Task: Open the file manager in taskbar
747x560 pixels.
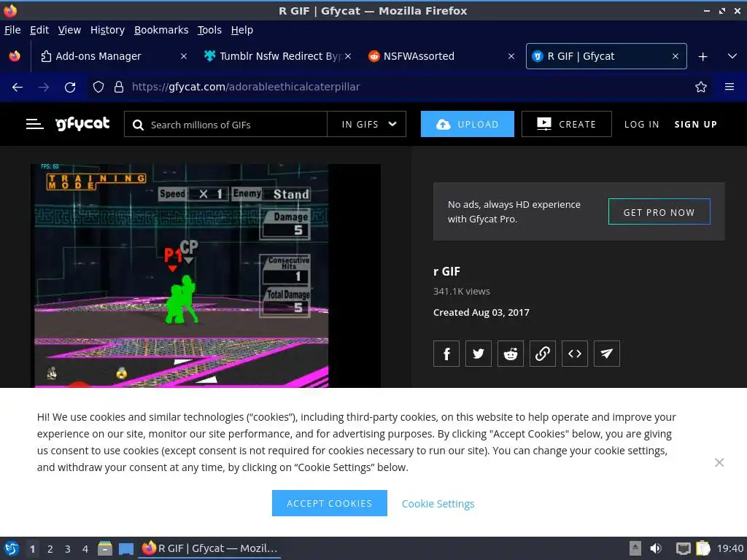Action: (x=105, y=548)
